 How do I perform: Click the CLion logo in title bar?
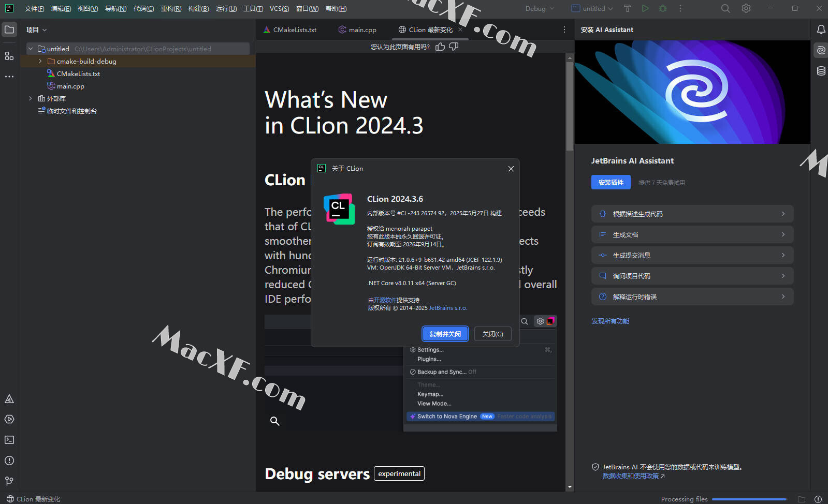[x=9, y=8]
